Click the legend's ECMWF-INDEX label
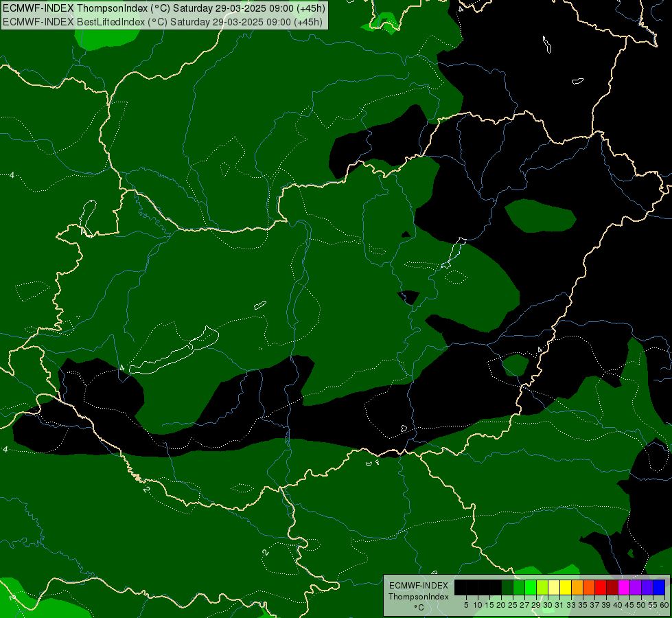Viewport: 672px width, 618px height. [419, 586]
